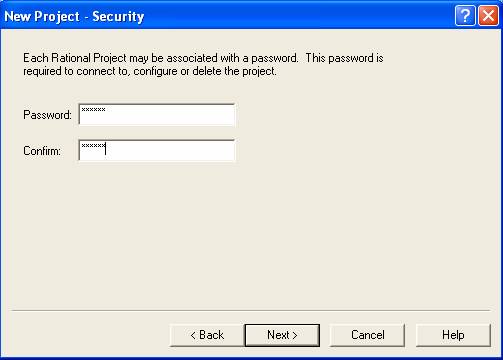Click the right angle bracket on Next button
503x360 pixels.
coord(294,335)
